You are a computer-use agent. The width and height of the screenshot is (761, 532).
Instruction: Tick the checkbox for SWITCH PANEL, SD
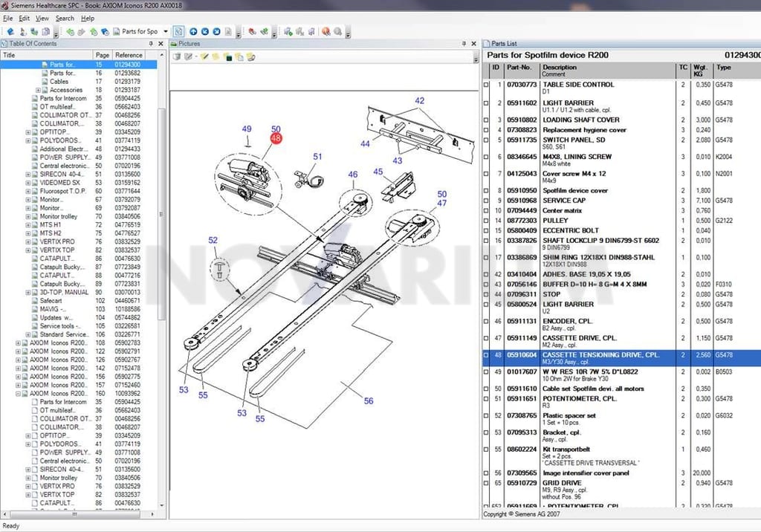pyautogui.click(x=486, y=140)
